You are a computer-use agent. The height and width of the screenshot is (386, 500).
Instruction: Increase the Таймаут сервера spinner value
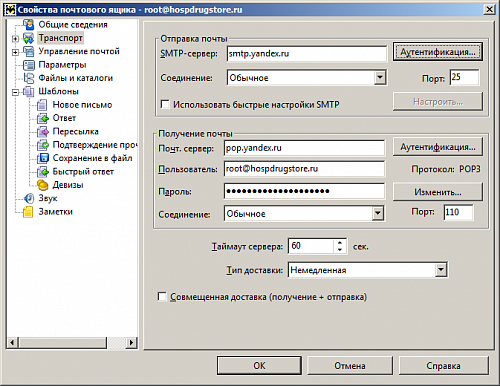pyautogui.click(x=340, y=243)
